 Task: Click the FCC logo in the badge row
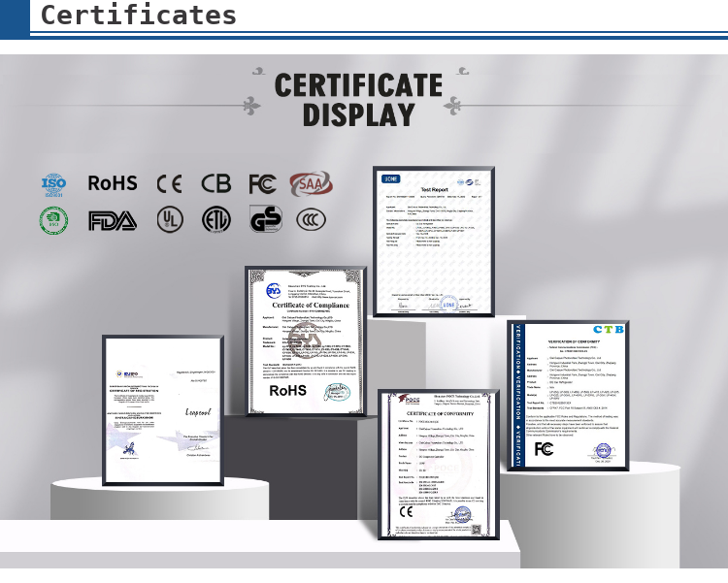click(262, 184)
